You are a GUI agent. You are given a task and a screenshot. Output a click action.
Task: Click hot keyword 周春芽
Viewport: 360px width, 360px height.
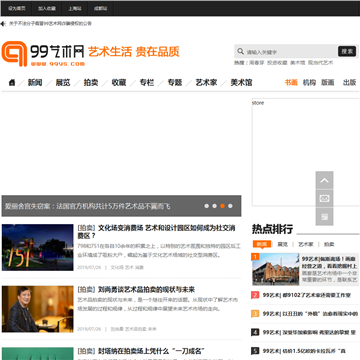(257, 63)
